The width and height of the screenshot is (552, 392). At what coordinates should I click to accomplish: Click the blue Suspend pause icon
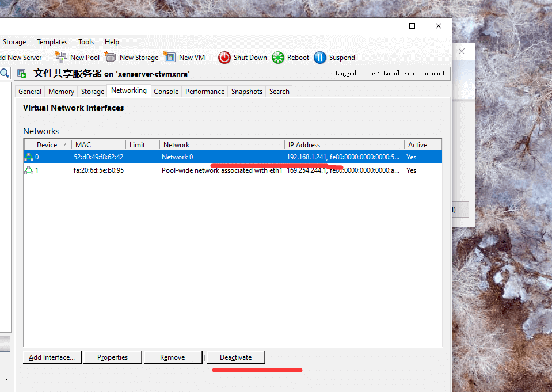click(320, 58)
